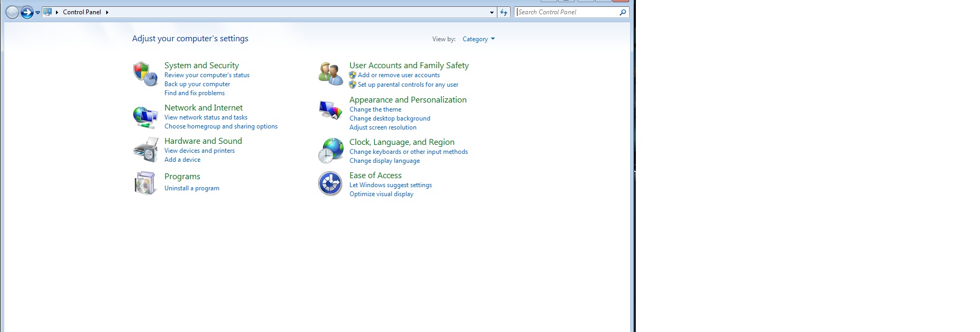Click Optimize visual display
The image size is (980, 332).
coord(381,194)
